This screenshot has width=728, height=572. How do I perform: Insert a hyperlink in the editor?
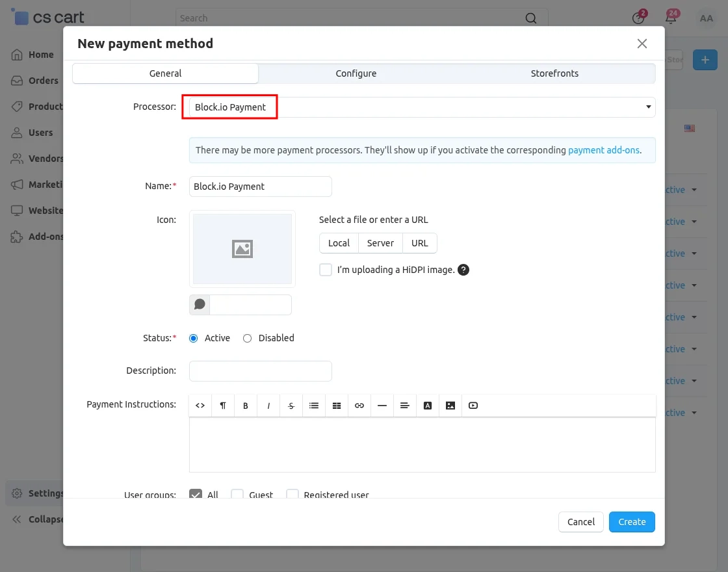pos(359,406)
